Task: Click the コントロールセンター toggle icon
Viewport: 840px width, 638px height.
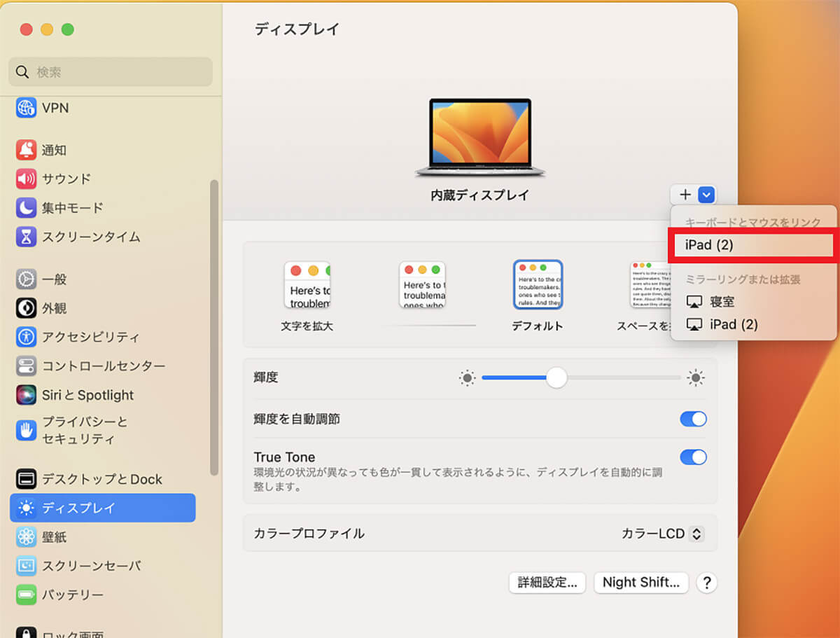Action: coord(26,366)
